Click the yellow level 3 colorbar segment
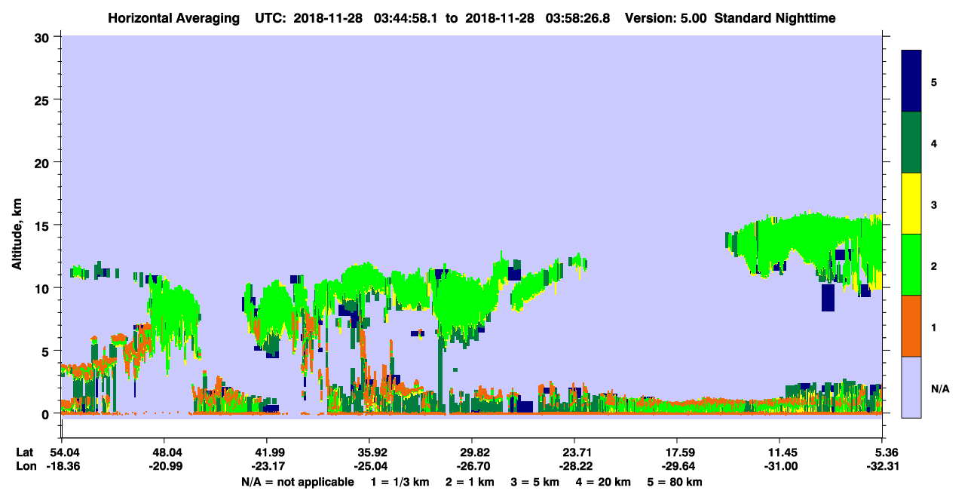The image size is (980, 503). tap(911, 204)
